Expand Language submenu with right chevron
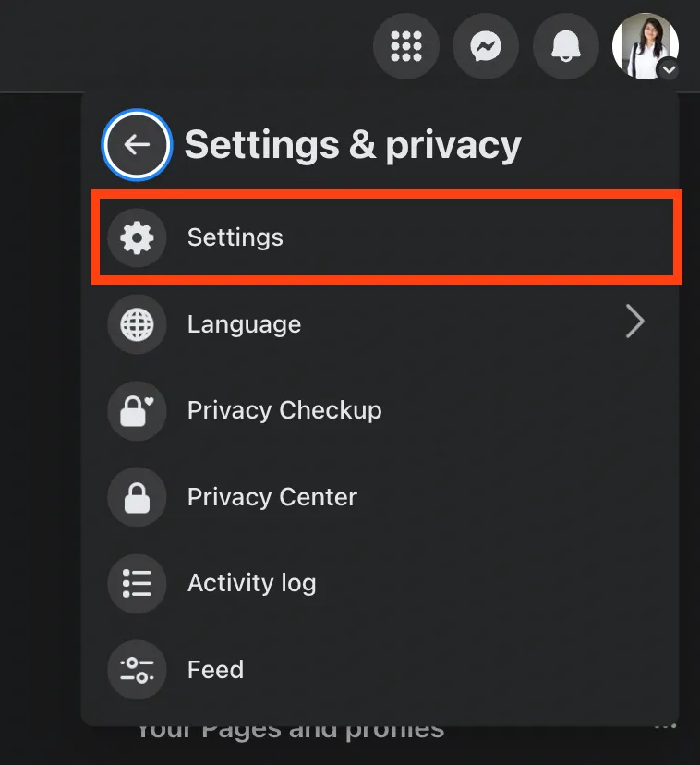The width and height of the screenshot is (700, 765). tap(634, 322)
